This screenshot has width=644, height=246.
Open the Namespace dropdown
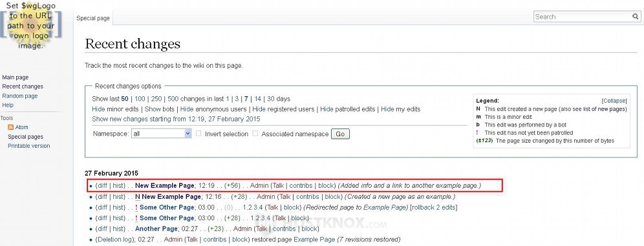point(161,134)
